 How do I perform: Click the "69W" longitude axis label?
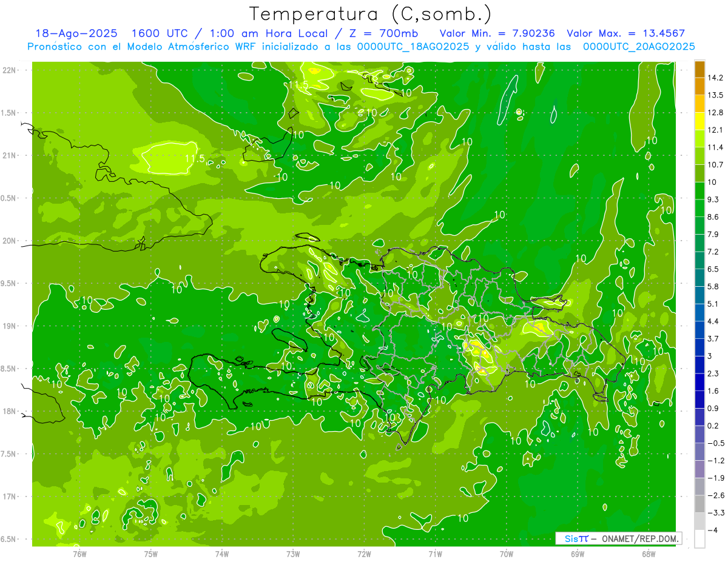click(578, 554)
